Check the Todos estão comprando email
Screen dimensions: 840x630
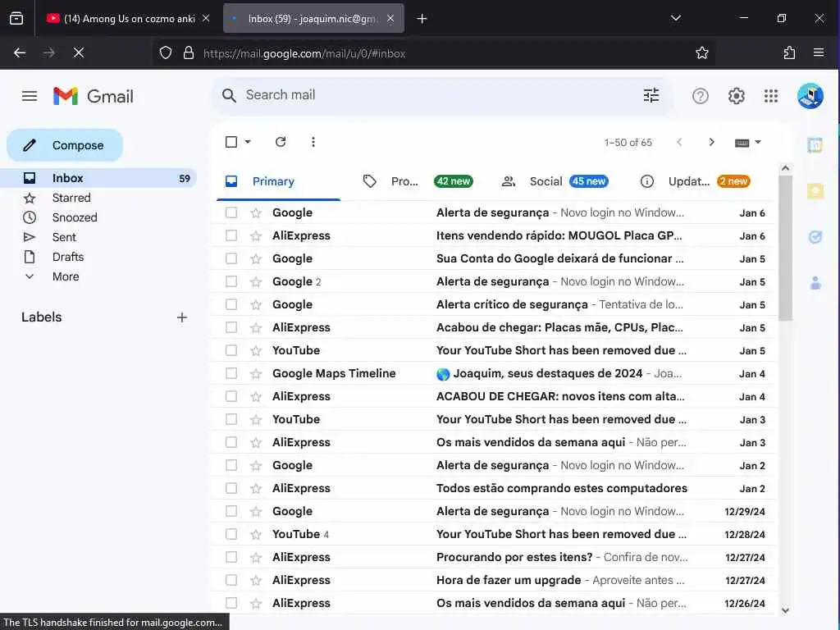231,488
